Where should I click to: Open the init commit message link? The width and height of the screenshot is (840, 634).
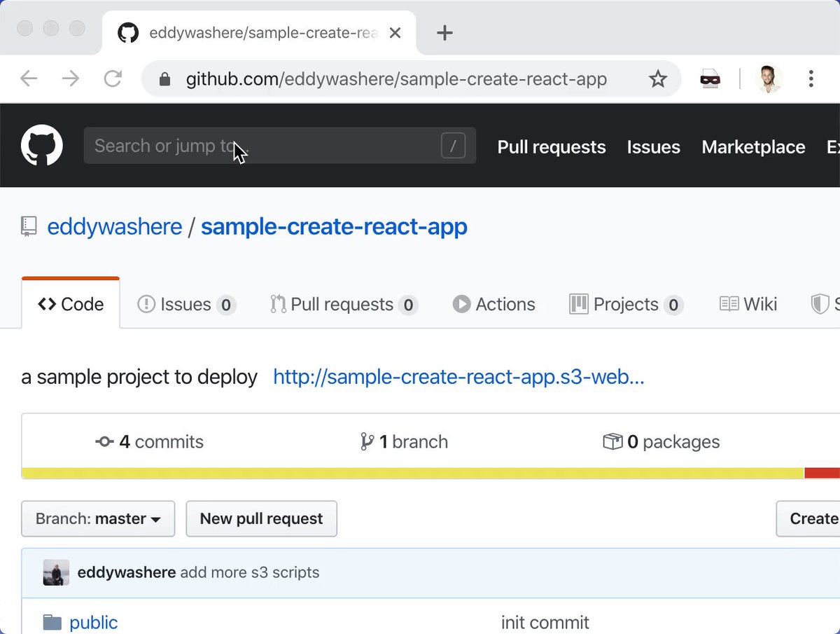pos(545,622)
